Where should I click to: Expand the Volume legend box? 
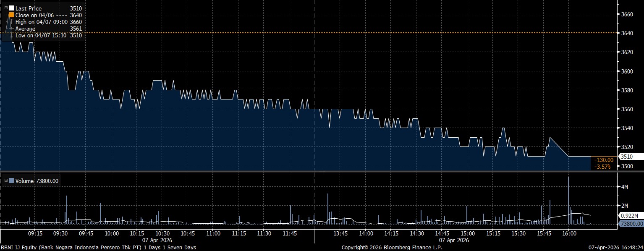tap(6, 181)
